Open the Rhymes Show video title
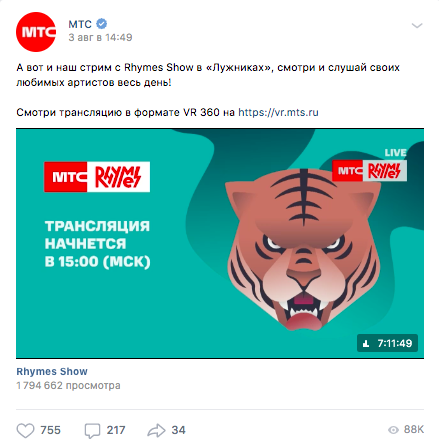 [52, 371]
